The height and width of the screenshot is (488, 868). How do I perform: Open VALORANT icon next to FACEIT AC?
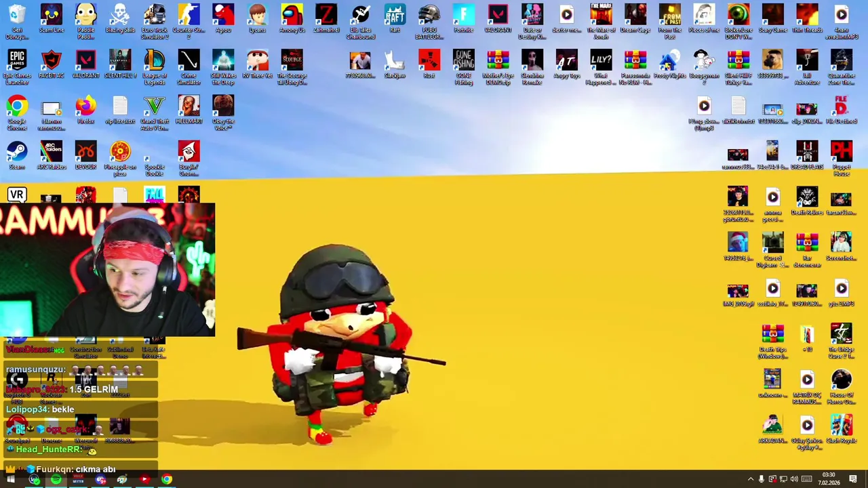pos(85,64)
